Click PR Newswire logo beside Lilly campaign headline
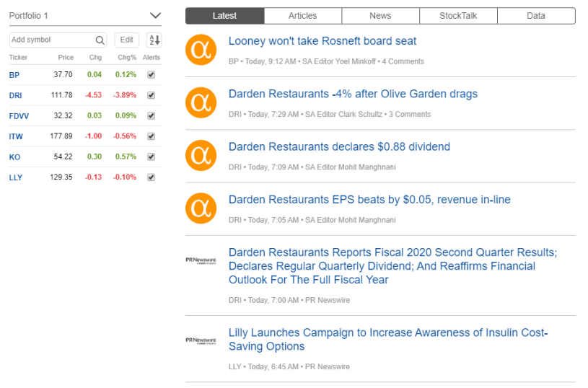Screen dimensions: 588x388 [201, 340]
